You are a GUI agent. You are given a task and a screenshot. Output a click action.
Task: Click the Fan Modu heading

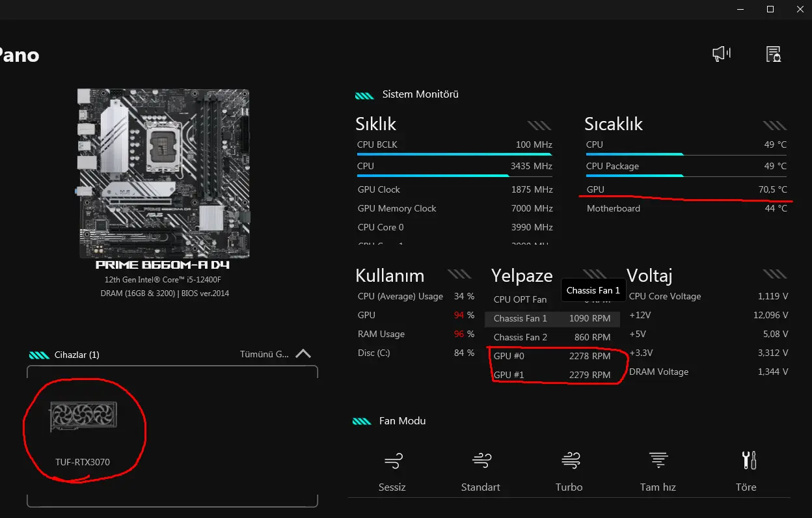coord(402,421)
